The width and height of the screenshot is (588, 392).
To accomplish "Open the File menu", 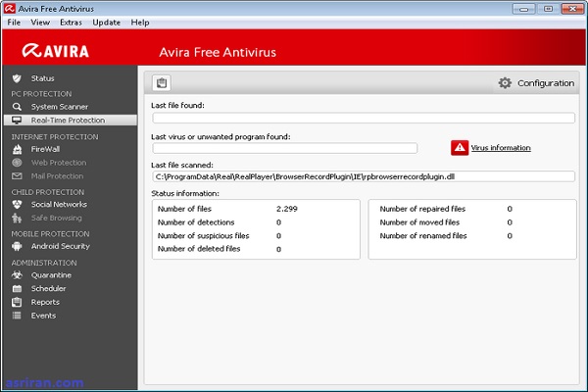I will tap(14, 22).
